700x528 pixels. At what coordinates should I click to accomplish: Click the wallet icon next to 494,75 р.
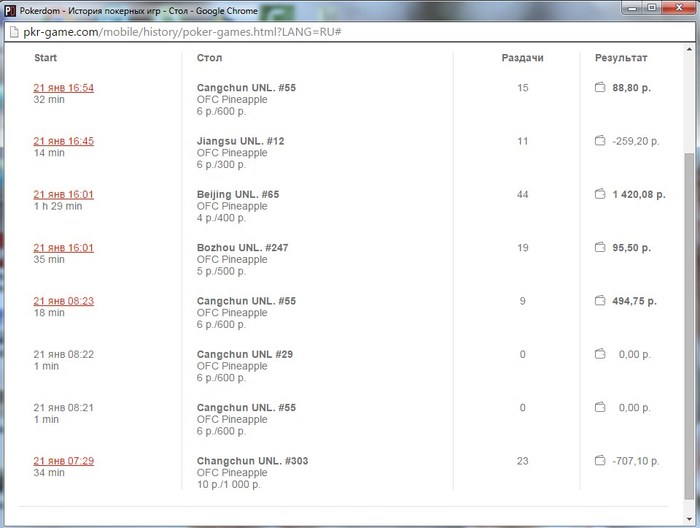600,300
